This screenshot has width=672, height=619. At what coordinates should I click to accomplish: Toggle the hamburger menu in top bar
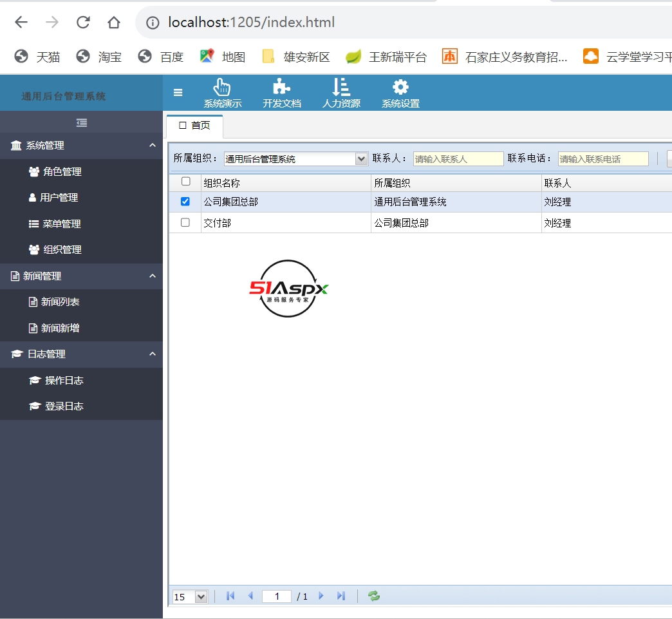tap(178, 92)
